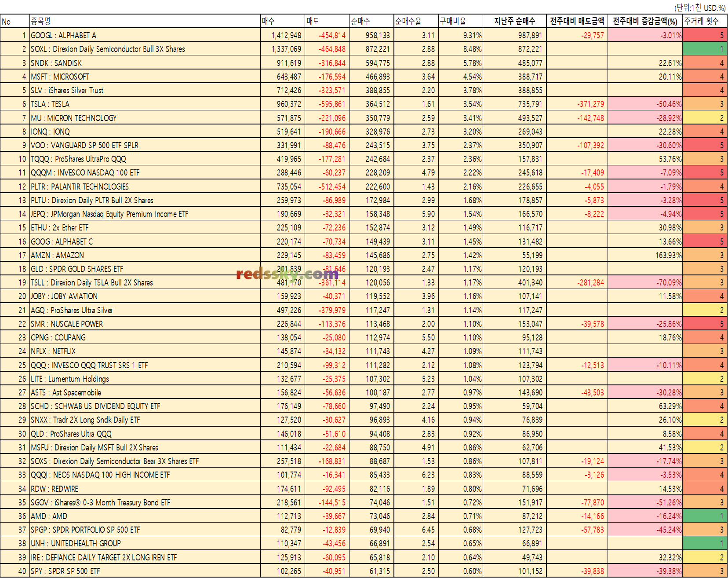Screen dimensions: 728x578
Task: Click SPGP SPDR PORTFOLIO SP 500 cell
Action: [x=145, y=530]
